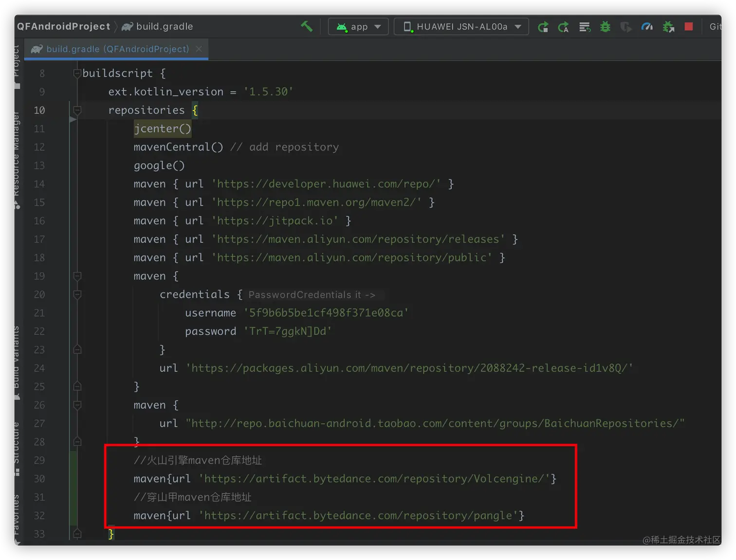Click the bytedance Volcengine repository URL
The width and height of the screenshot is (736, 560).
(374, 479)
